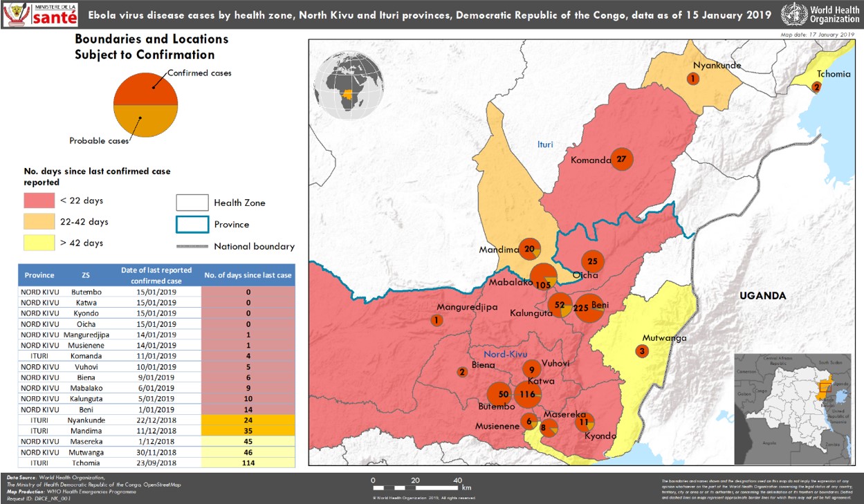
Task: Select the Mabalako 105 cases pie marker
Action: click(543, 278)
